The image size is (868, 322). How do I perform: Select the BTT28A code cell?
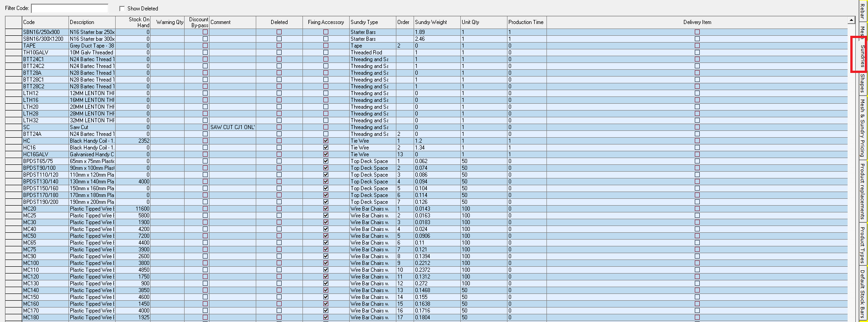click(x=45, y=73)
